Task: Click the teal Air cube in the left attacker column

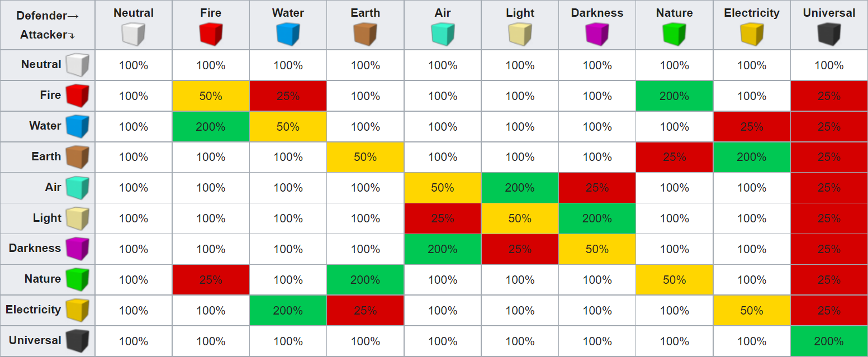Action: pyautogui.click(x=78, y=188)
